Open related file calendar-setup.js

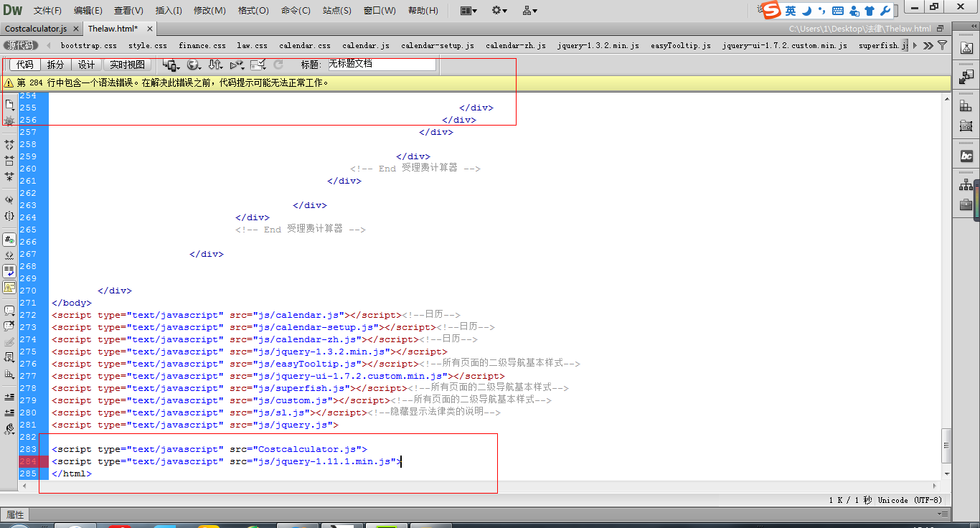tap(438, 45)
